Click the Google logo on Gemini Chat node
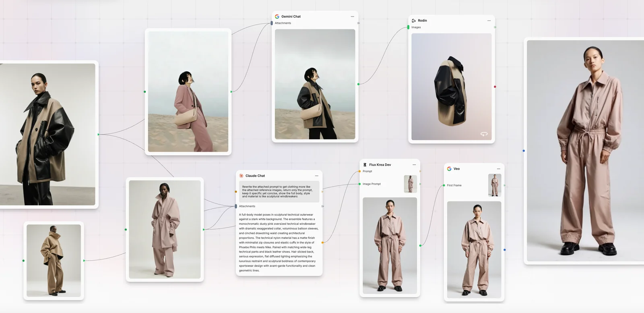Viewport: 644px width, 313px height. (x=277, y=17)
